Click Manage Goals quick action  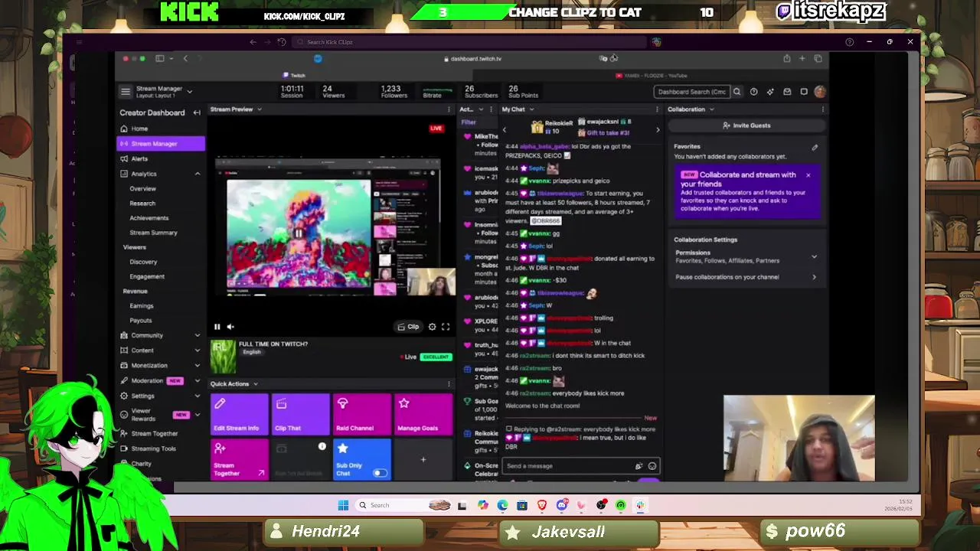coord(423,414)
